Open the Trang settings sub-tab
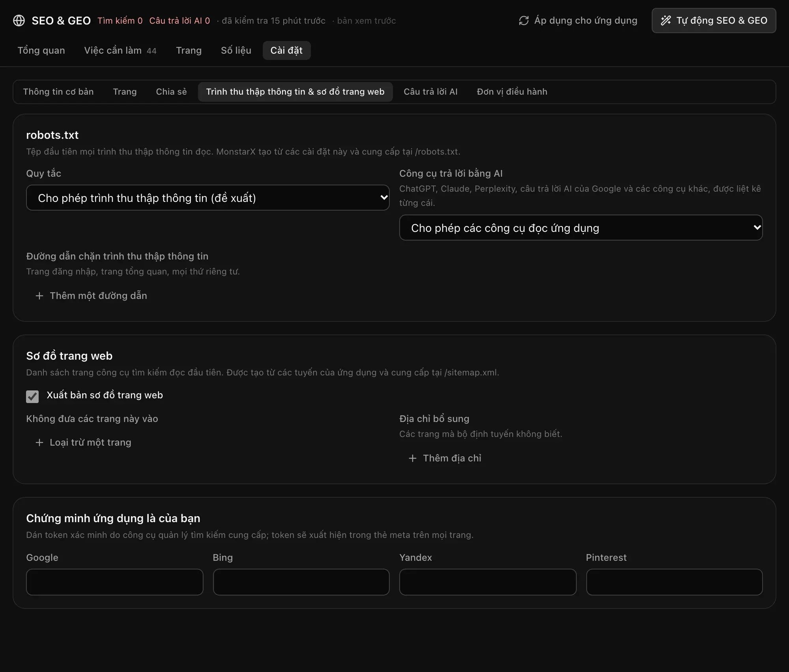The width and height of the screenshot is (789, 672). (x=125, y=92)
